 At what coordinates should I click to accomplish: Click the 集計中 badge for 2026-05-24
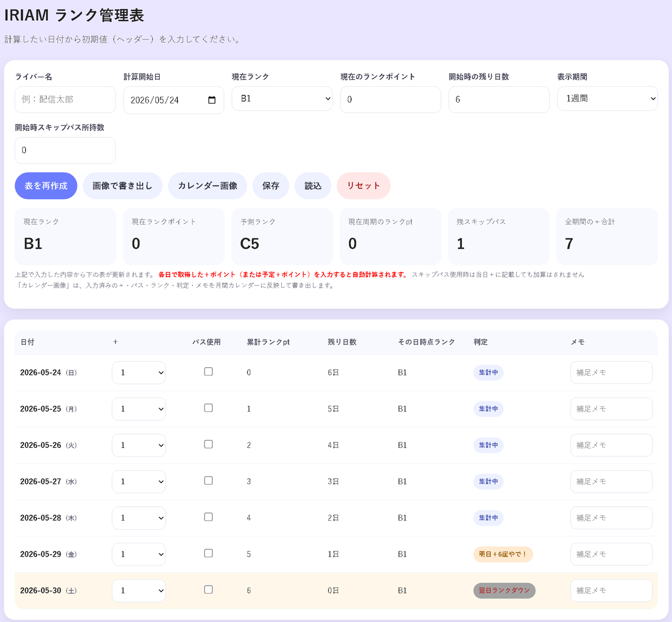coord(488,372)
